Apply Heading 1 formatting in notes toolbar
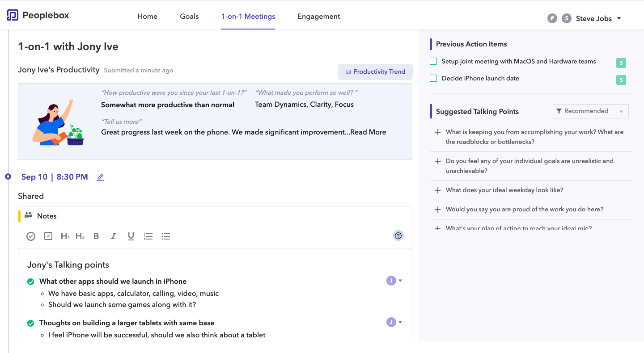Screen dimensions: 644x353 pos(65,236)
